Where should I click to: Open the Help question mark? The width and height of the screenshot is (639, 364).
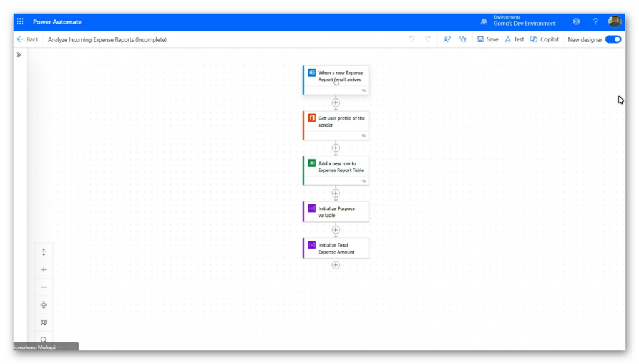click(595, 22)
